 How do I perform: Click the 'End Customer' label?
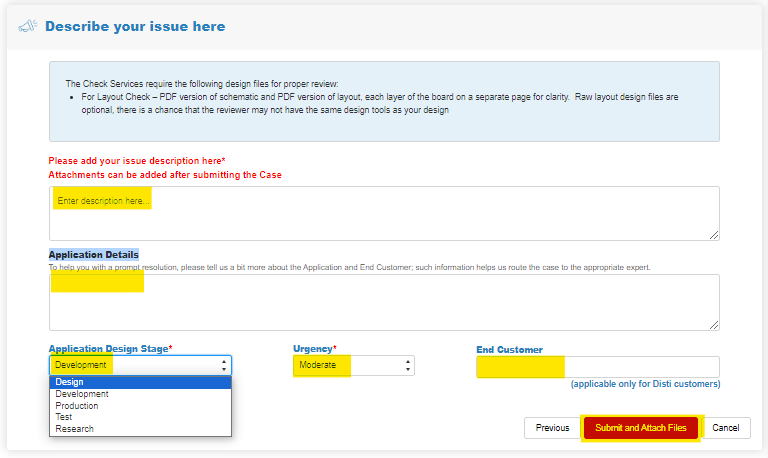[509, 350]
